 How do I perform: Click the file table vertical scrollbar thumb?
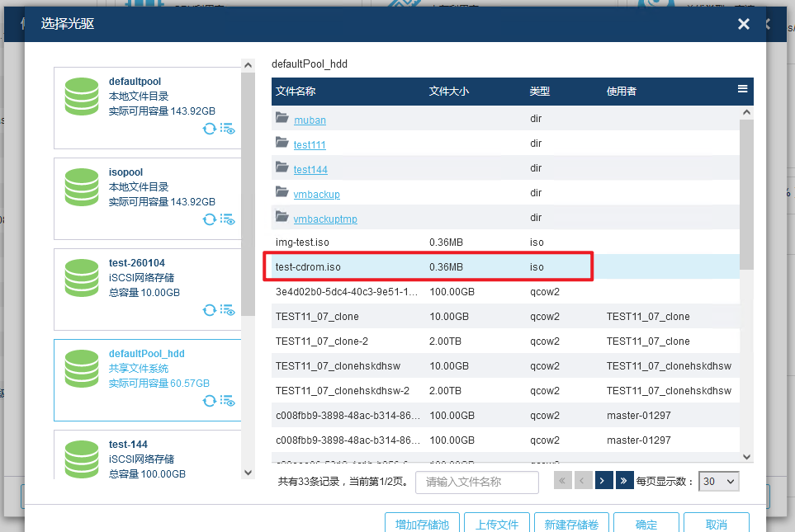(x=746, y=194)
